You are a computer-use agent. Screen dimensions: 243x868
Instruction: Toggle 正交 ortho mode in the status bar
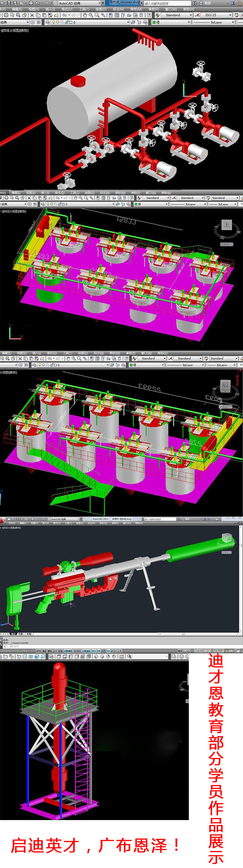(x=55, y=651)
